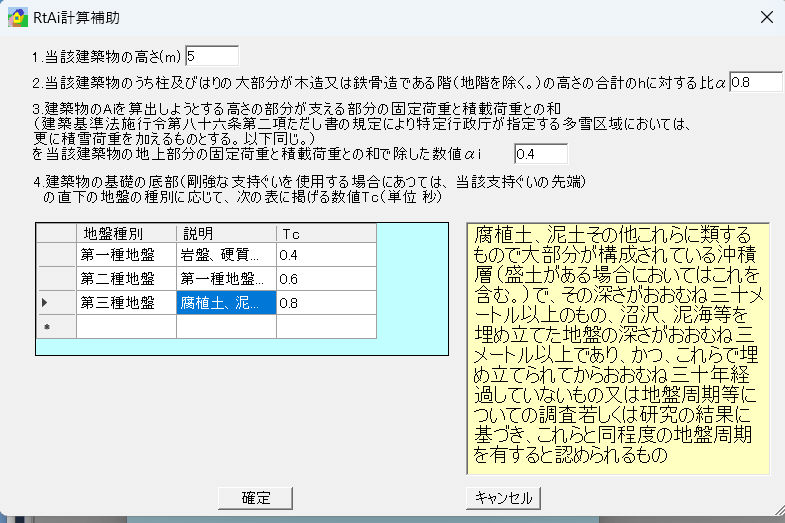Click the highlighted 腐植土 description cell

(226, 302)
